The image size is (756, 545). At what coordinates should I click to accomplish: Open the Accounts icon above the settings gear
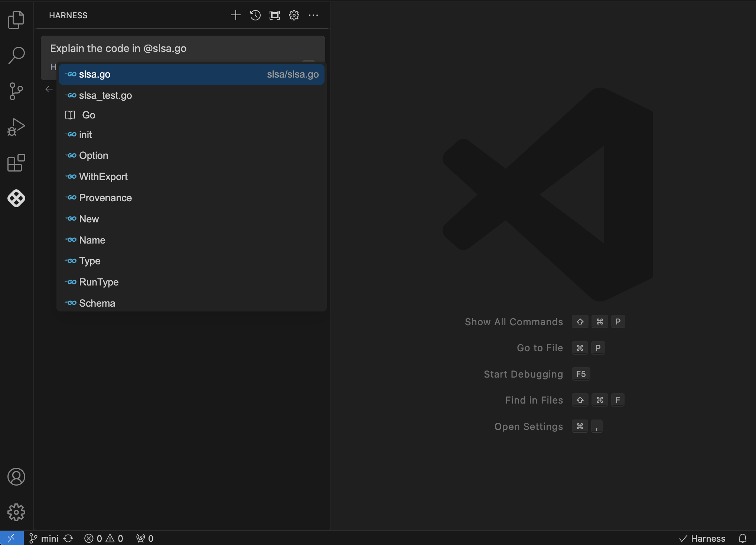pos(16,477)
